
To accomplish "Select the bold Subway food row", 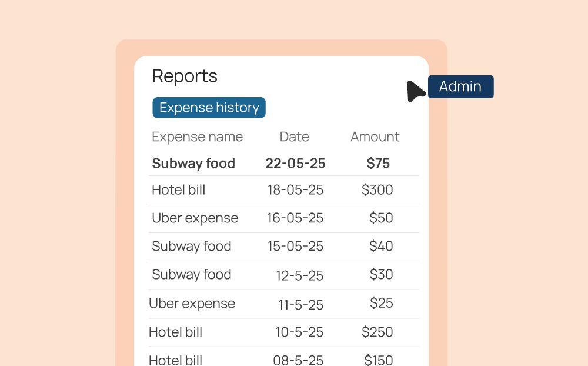I will tap(283, 164).
